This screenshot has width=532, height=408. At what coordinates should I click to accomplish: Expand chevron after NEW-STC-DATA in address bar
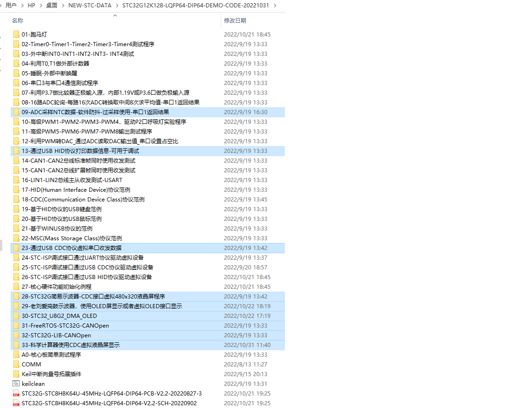pyautogui.click(x=117, y=6)
